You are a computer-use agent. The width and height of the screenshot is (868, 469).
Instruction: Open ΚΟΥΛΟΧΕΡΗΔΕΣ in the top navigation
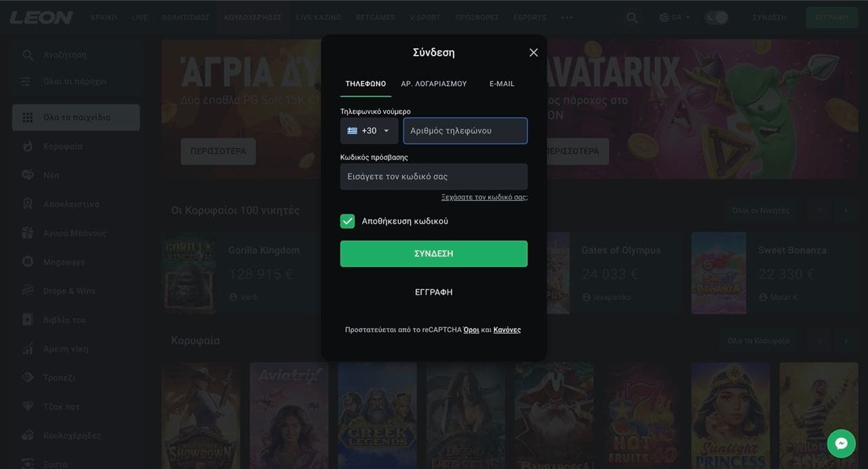(253, 18)
